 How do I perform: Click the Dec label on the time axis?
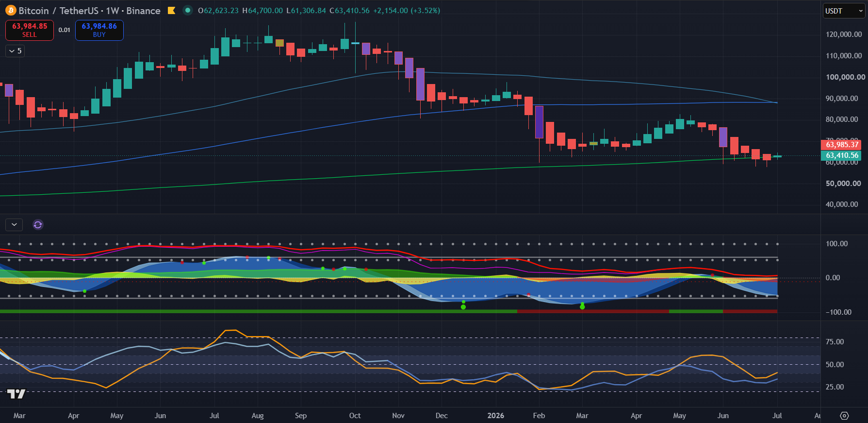coord(442,416)
